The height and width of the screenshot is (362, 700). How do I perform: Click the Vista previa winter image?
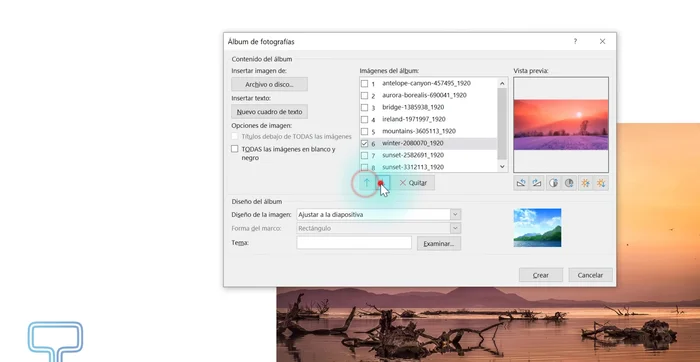click(561, 125)
